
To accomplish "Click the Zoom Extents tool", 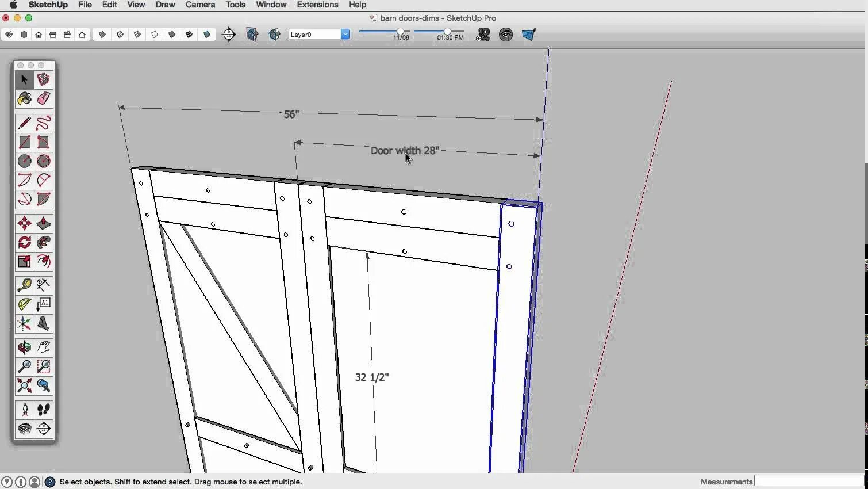I will 24,386.
